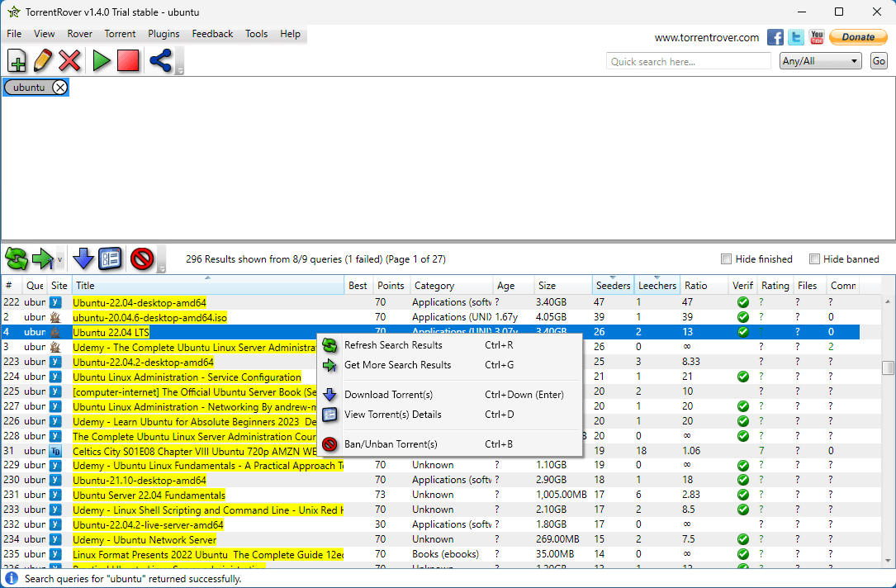Select row Udemy - Ubuntu Network Server
Viewport: 896px width, 588px height.
tap(431, 539)
